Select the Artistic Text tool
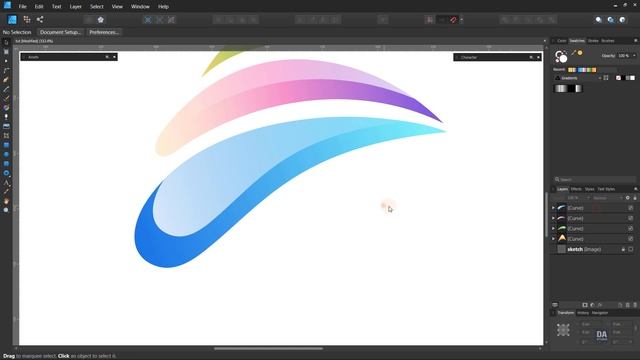This screenshot has height=360, width=640. coord(6,183)
